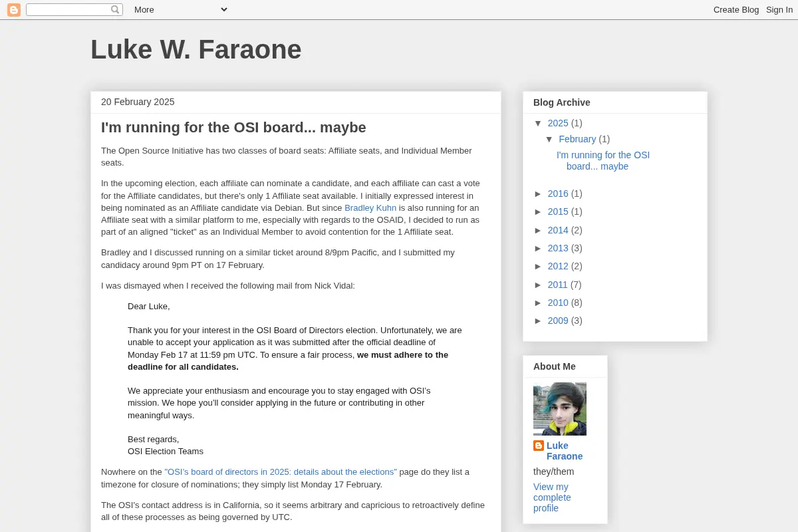Click Blogger icon beside Luke Faraone
Screen dimensions: 798x532
point(539,446)
